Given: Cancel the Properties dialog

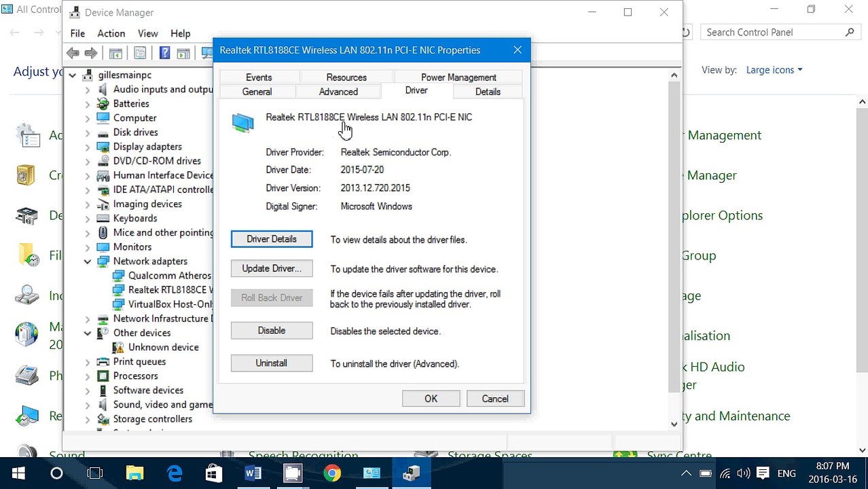Looking at the screenshot, I should (495, 399).
